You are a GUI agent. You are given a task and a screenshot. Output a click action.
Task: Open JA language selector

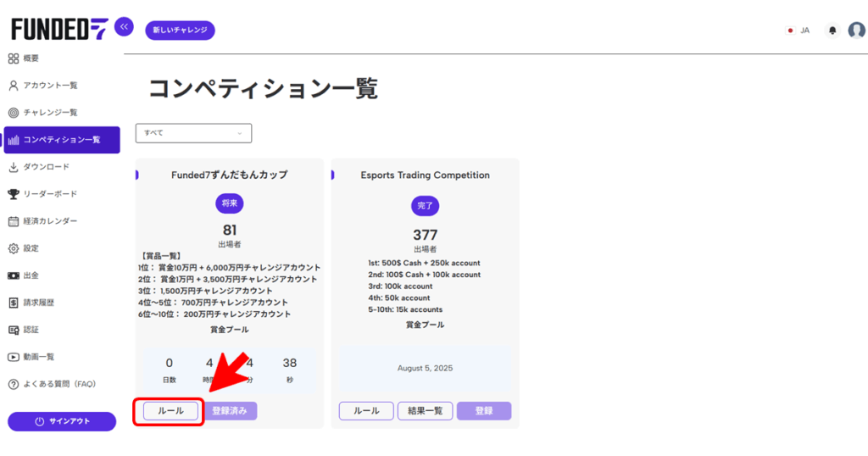pyautogui.click(x=805, y=31)
